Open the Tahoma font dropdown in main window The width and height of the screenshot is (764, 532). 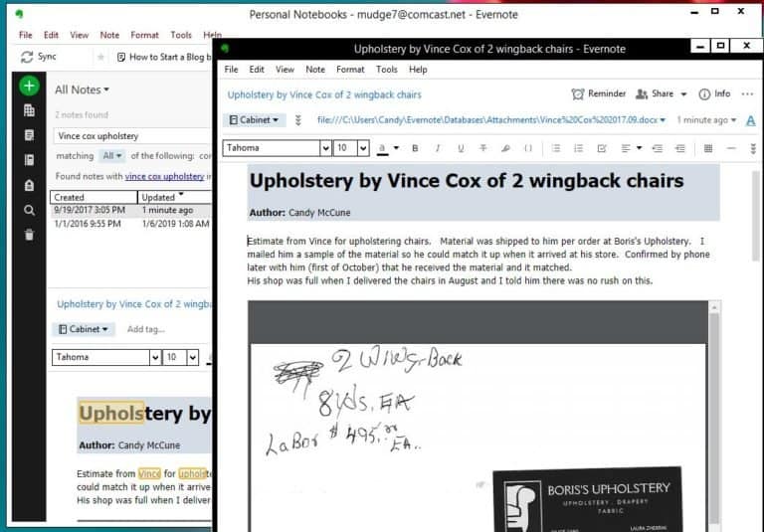(155, 357)
